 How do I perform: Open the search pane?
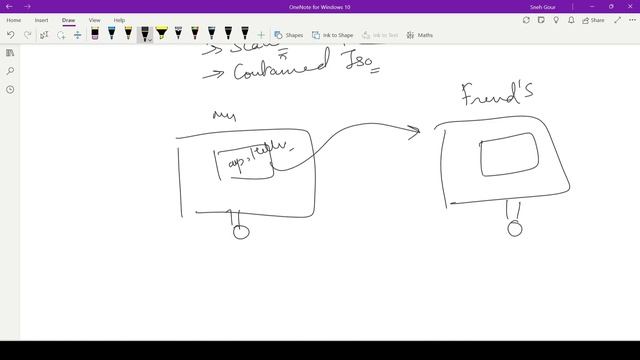(x=10, y=71)
